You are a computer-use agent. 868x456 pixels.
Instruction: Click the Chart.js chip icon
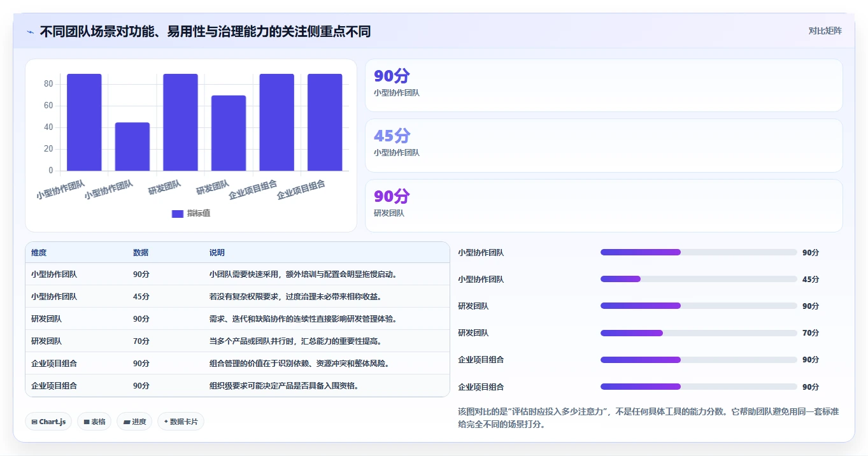34,422
